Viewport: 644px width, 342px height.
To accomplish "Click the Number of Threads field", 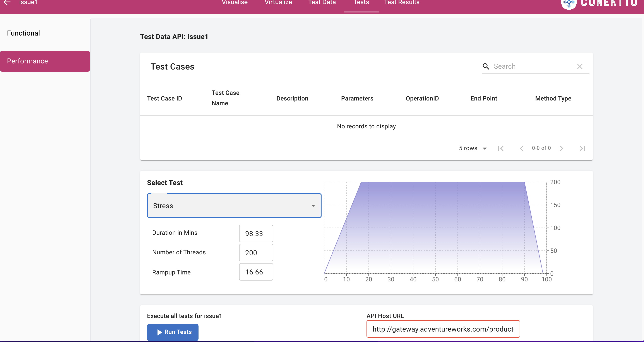I will [256, 253].
